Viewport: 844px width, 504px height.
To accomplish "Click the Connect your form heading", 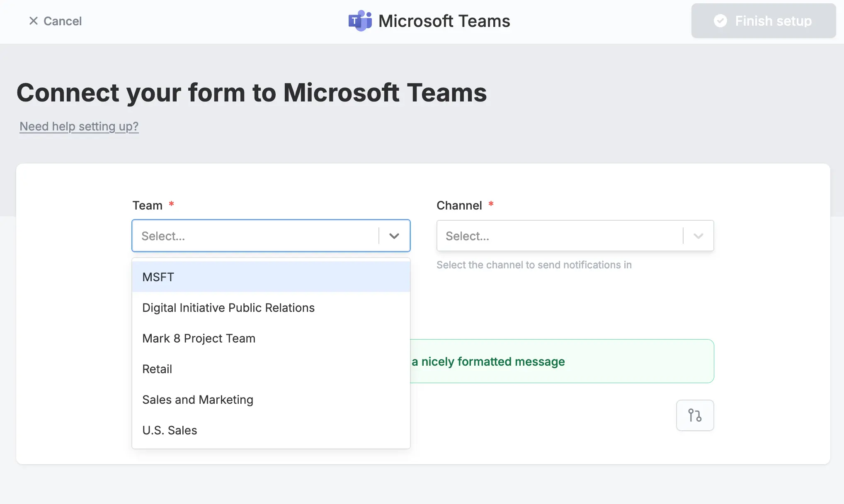I will tap(252, 92).
